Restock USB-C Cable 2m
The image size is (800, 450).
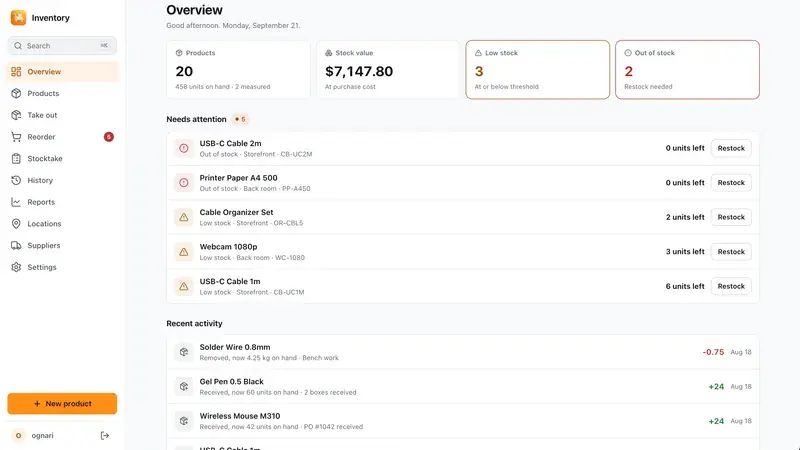pos(731,148)
